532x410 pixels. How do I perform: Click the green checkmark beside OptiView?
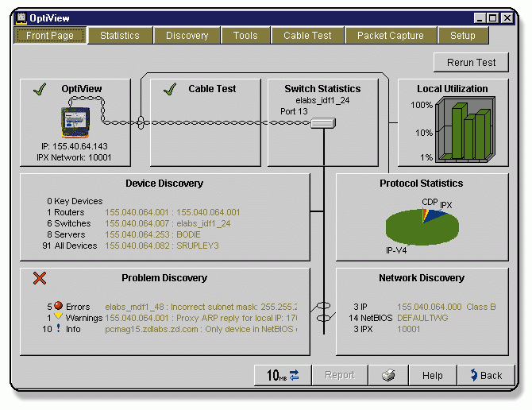tap(40, 89)
